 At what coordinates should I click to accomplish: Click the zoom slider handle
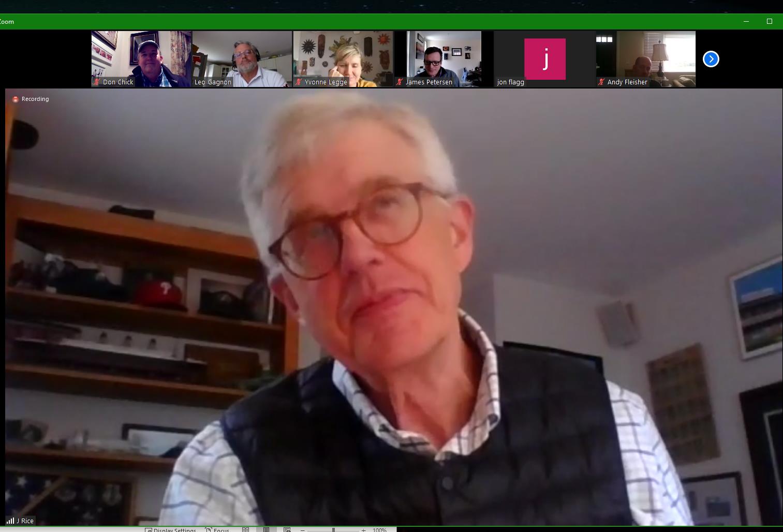click(333, 529)
